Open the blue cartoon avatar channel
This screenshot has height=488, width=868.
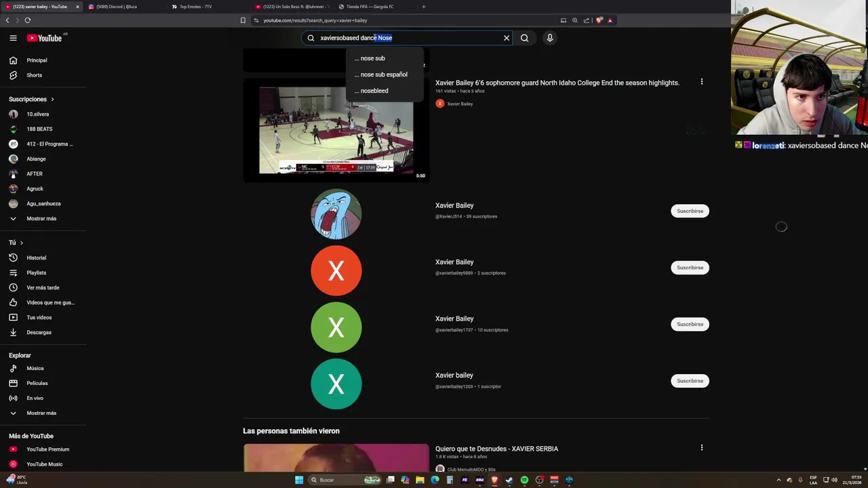coord(336,214)
